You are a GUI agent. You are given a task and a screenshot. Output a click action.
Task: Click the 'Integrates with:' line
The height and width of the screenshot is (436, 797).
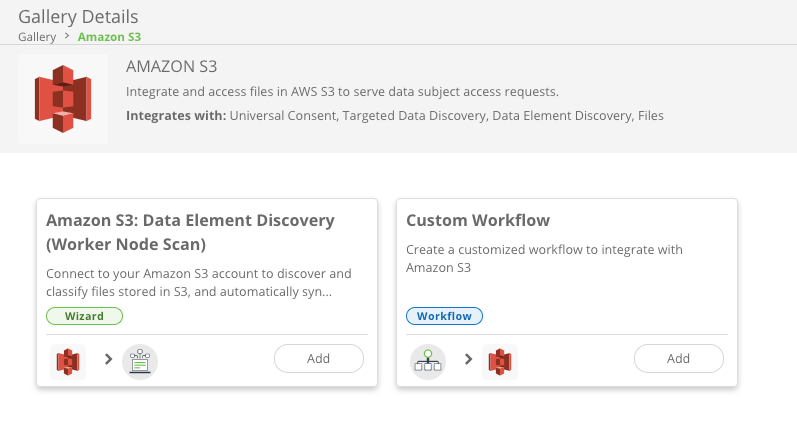click(395, 116)
